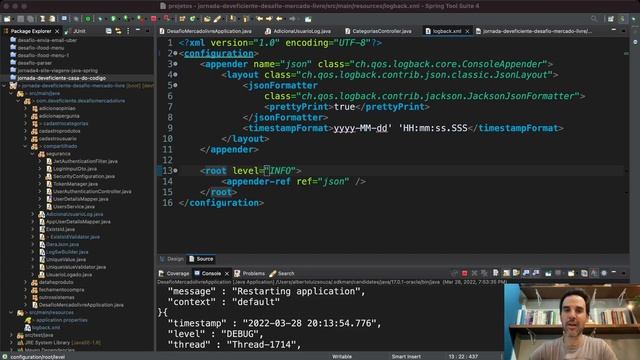Click the Save toolbar icon
The image size is (640, 360).
21,19
